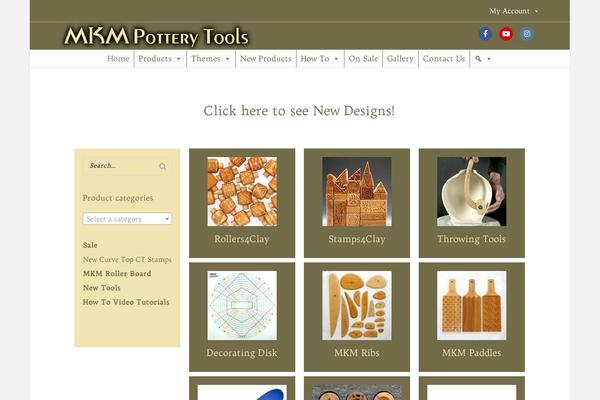Viewport: 600px width, 400px height.
Task: Open the New Tools sidebar link
Action: 102,288
